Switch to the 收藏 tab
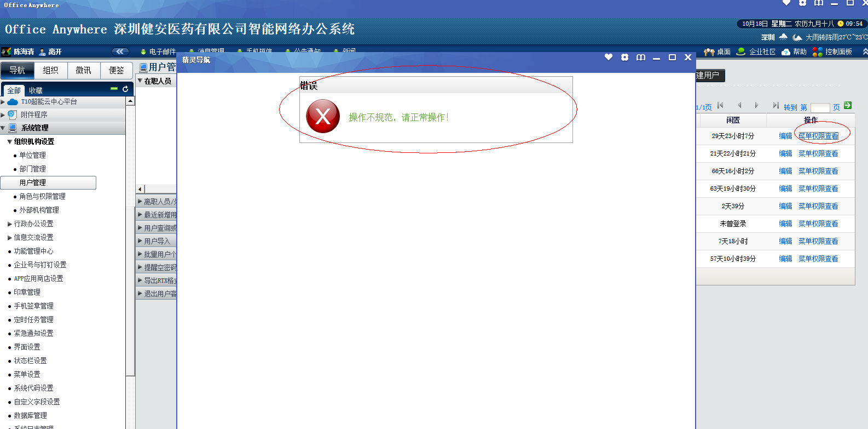The image size is (868, 429). [x=36, y=90]
